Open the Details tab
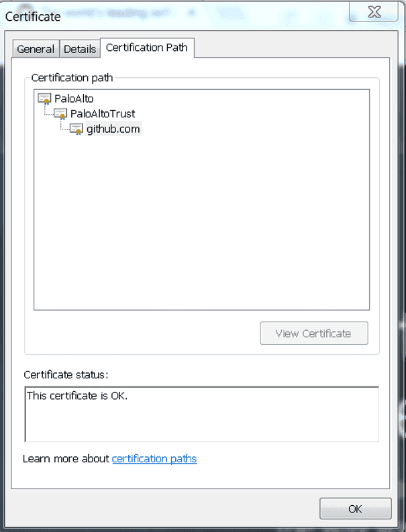This screenshot has width=406, height=532. [80, 49]
